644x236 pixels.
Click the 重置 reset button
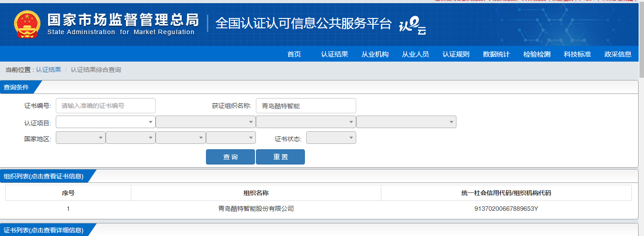(280, 157)
